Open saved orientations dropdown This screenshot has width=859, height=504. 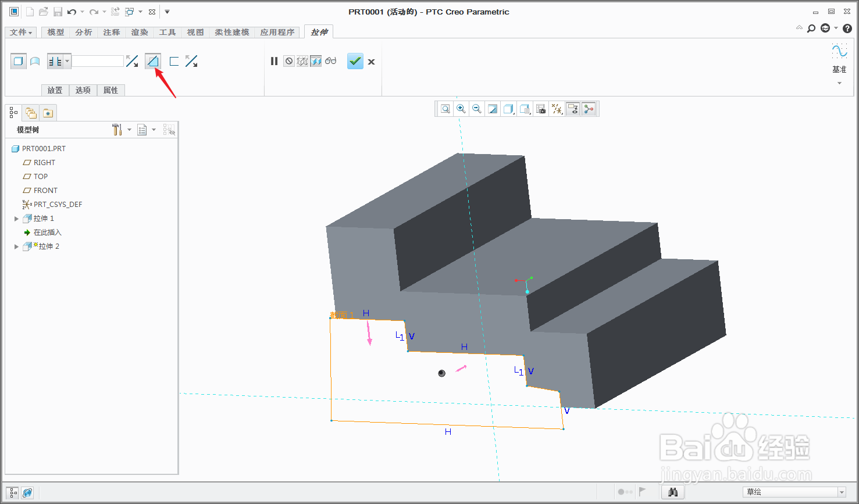coord(525,109)
